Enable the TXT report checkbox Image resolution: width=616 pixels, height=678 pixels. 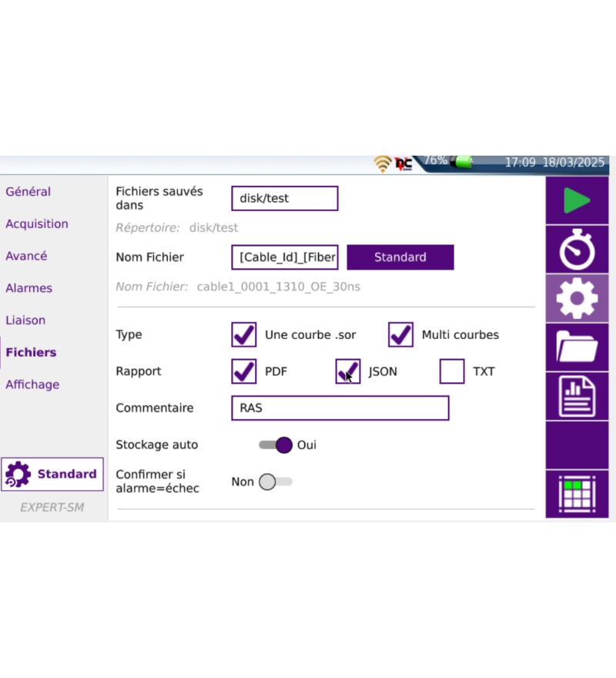(452, 371)
